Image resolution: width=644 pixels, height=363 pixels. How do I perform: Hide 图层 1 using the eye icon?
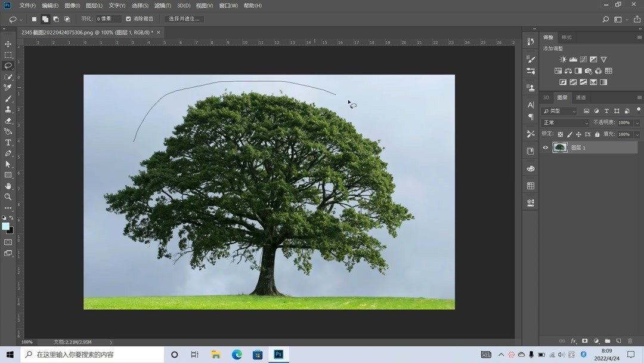click(545, 147)
